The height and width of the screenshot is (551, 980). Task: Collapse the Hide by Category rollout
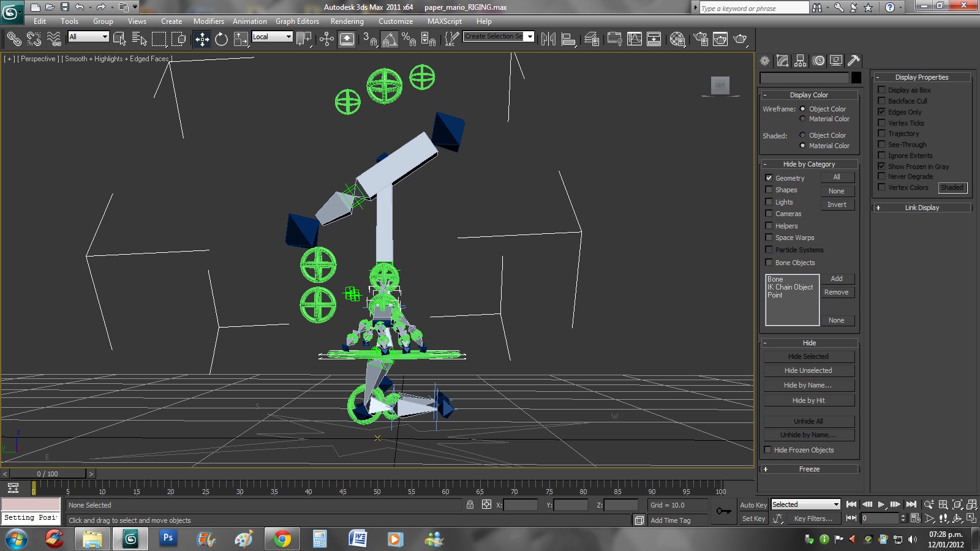coord(809,164)
